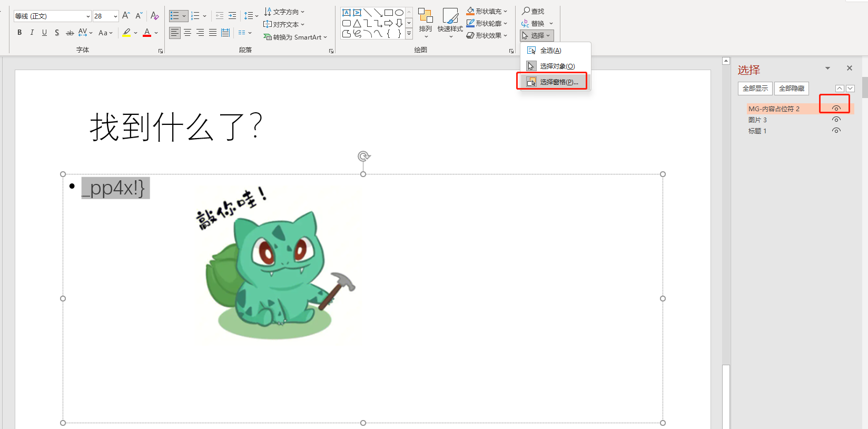
Task: Pick the left brace shape
Action: (389, 34)
